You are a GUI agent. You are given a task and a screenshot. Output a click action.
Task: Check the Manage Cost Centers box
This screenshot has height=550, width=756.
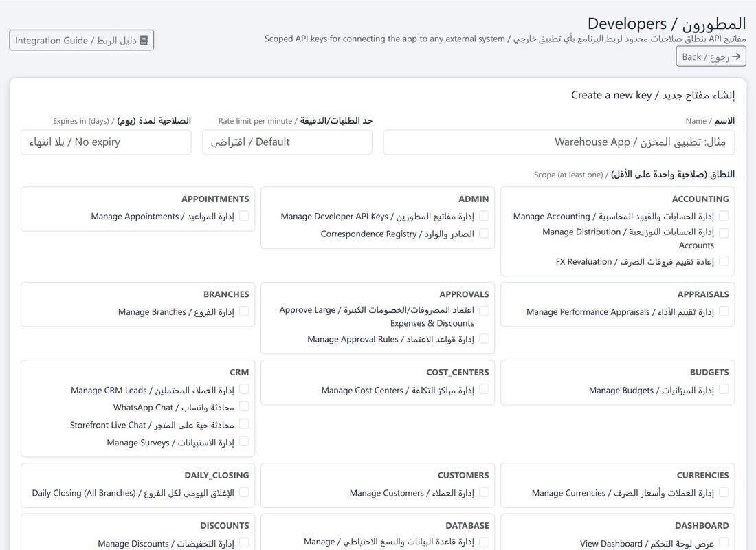tap(484, 389)
